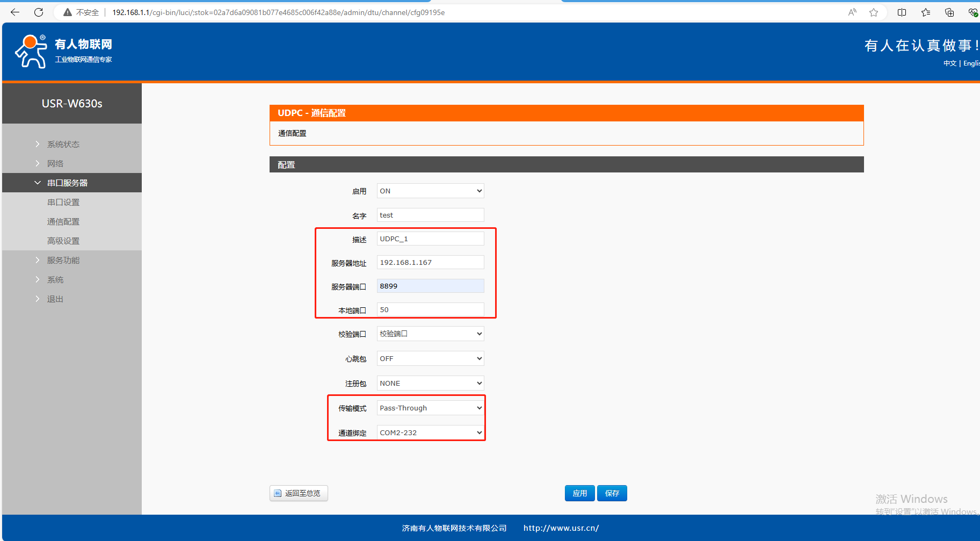Open 高级设置 in the sidebar

63,241
